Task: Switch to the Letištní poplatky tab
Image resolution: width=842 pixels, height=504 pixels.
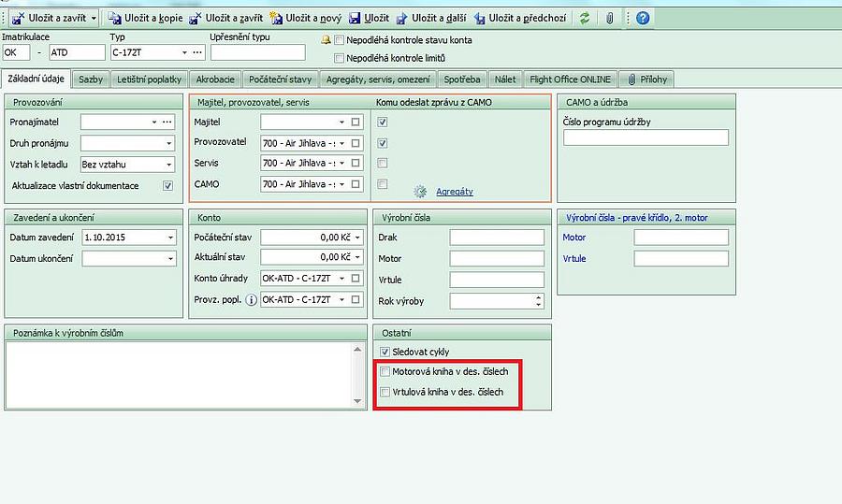Action: click(150, 79)
